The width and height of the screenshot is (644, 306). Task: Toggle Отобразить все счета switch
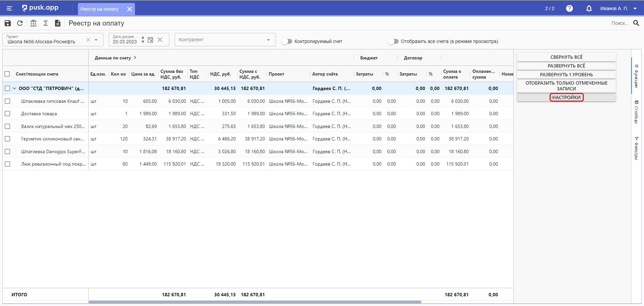393,41
